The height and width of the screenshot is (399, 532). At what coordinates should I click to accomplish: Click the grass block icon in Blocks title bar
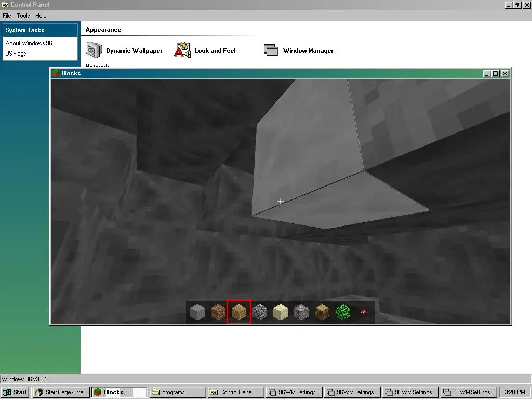pyautogui.click(x=56, y=73)
